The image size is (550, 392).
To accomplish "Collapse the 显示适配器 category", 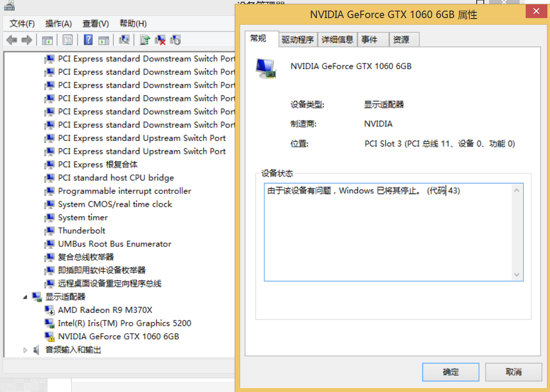I will coord(25,298).
